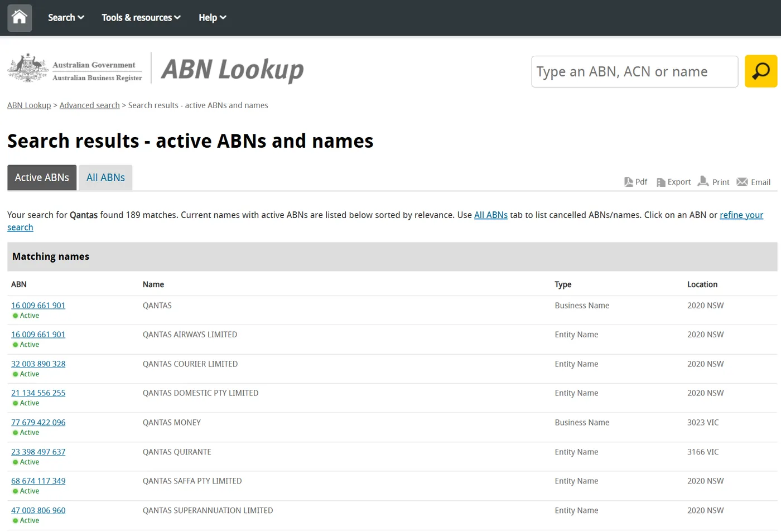Open ABN 68 674 117 349
The image size is (781, 532).
(x=38, y=481)
